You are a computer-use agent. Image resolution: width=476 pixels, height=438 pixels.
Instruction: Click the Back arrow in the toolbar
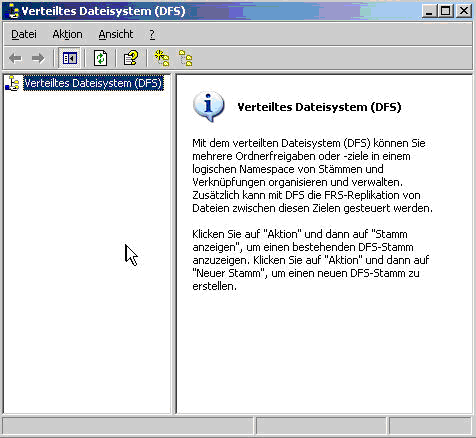pyautogui.click(x=15, y=58)
